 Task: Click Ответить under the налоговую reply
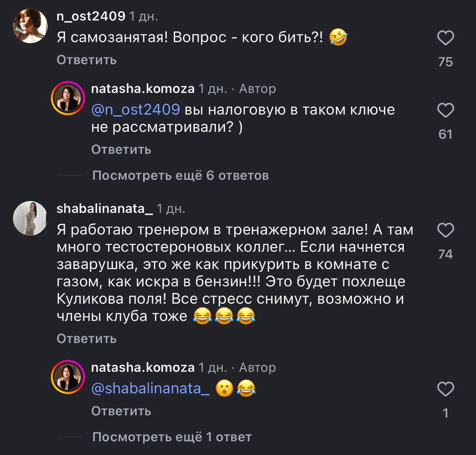(x=121, y=149)
